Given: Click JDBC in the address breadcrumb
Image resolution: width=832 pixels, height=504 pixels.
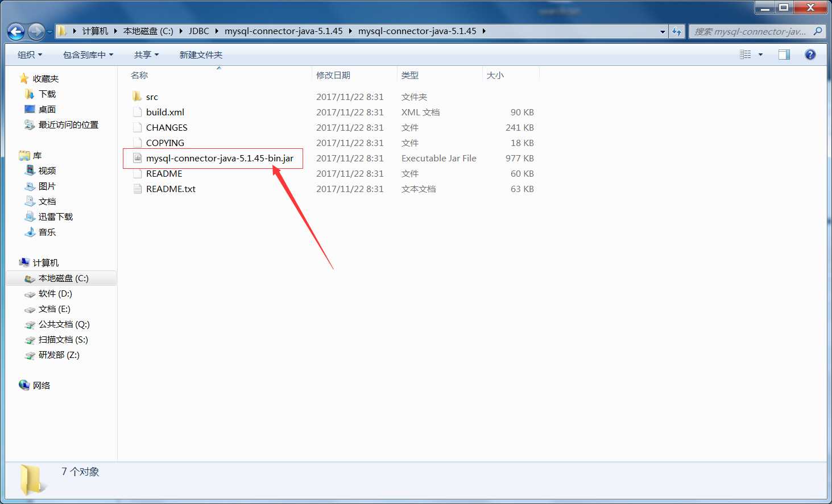Looking at the screenshot, I should [199, 31].
